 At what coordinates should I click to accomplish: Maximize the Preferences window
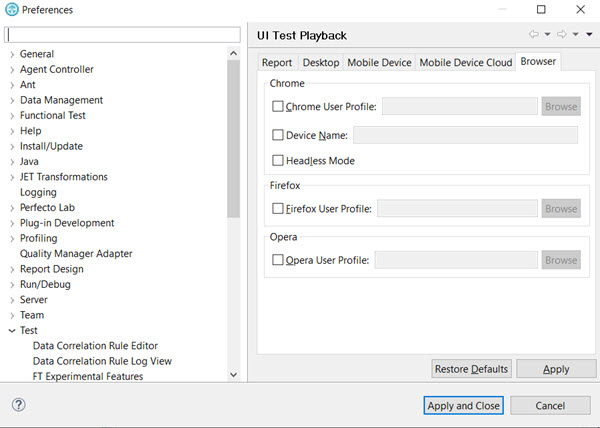541,10
